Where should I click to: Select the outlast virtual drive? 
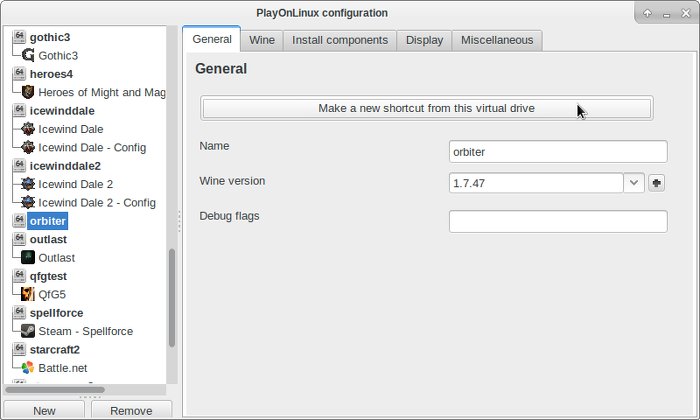(x=48, y=239)
